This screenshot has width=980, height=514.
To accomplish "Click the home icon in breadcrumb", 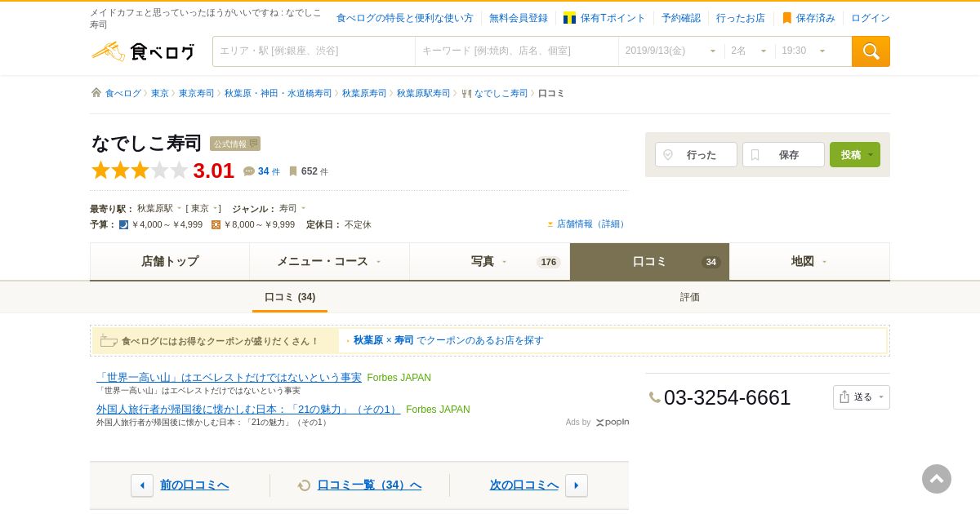I will (x=96, y=93).
